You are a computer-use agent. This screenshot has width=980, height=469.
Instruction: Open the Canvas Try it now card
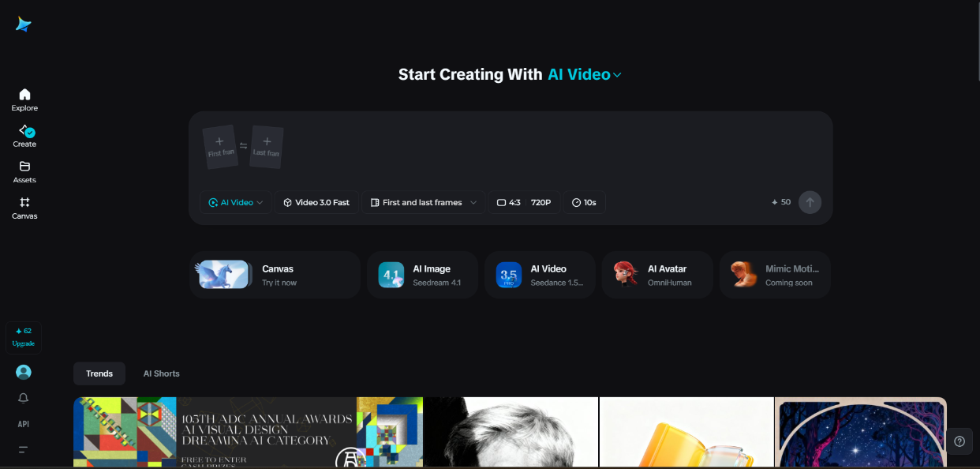tap(275, 275)
